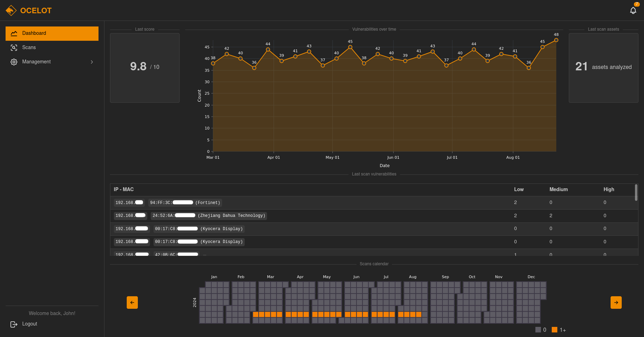
Task: Click the Dec month label in calendar
Action: 531,277
